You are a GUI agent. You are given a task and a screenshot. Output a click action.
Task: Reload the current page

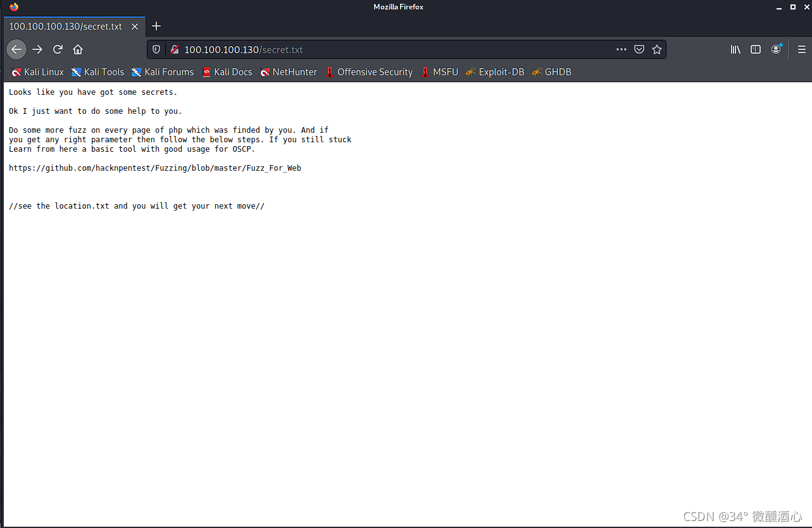click(x=58, y=49)
